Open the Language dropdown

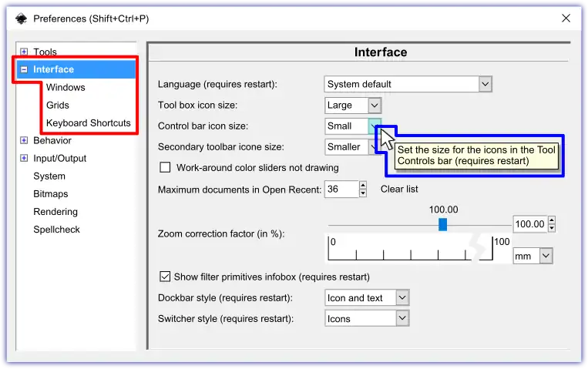click(x=408, y=84)
